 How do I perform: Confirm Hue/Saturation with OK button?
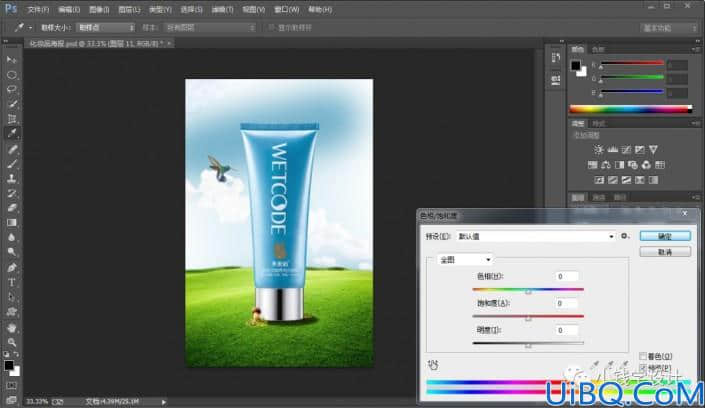pos(665,236)
